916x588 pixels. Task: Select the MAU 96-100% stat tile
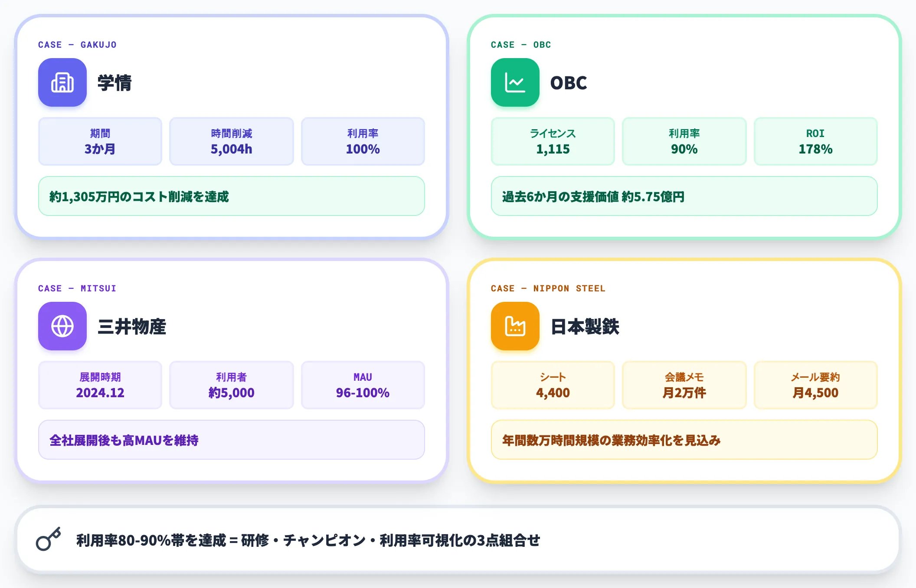363,385
